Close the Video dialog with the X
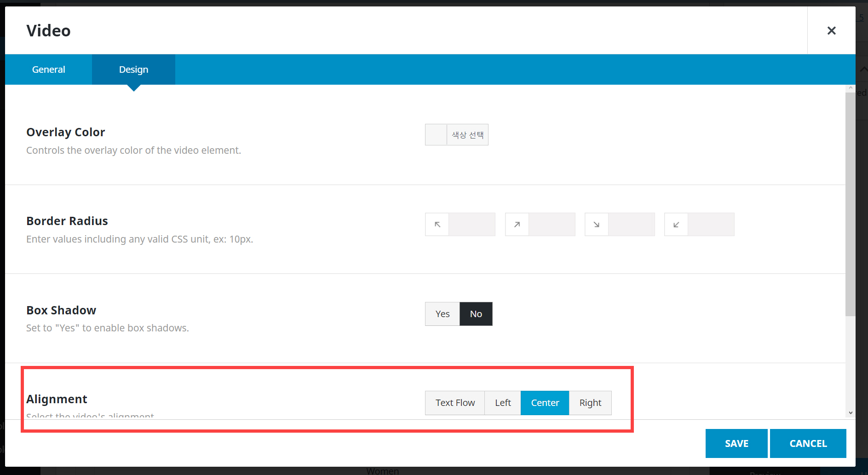The width and height of the screenshot is (868, 475). tap(831, 30)
